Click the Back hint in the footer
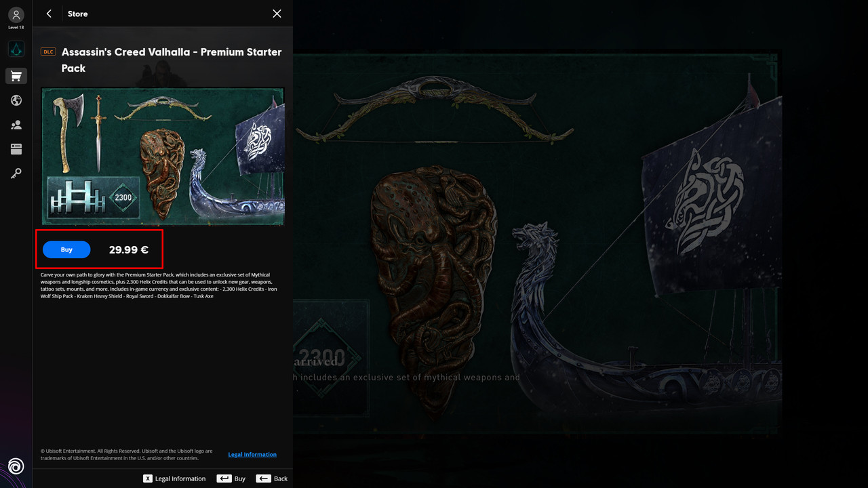The image size is (868, 488). click(272, 479)
